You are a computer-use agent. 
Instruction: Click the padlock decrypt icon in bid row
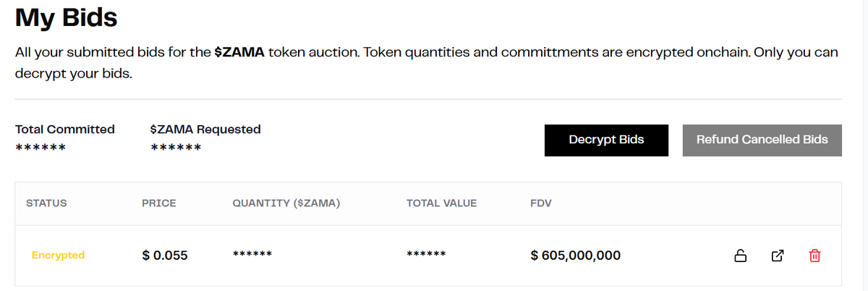(740, 256)
